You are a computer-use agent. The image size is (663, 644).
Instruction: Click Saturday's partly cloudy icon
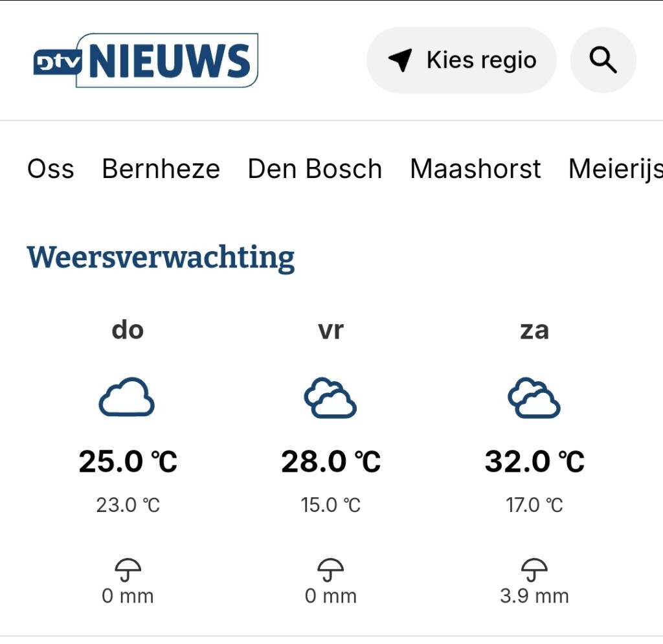[534, 399]
